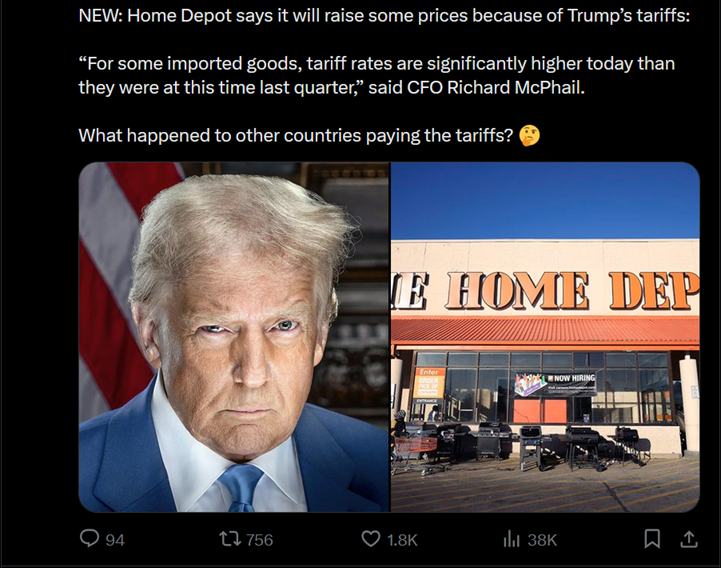Click the blue necktie in portrait
This screenshot has width=721, height=568.
point(241,488)
